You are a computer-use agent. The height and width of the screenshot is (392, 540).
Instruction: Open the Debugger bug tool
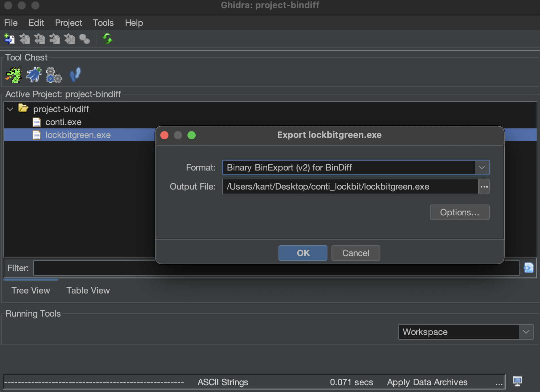(x=34, y=75)
